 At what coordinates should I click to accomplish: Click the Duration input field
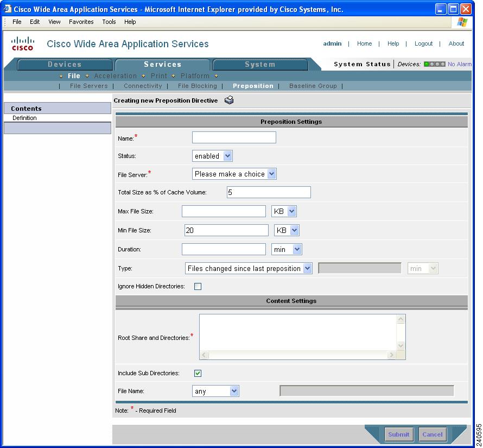pyautogui.click(x=224, y=249)
